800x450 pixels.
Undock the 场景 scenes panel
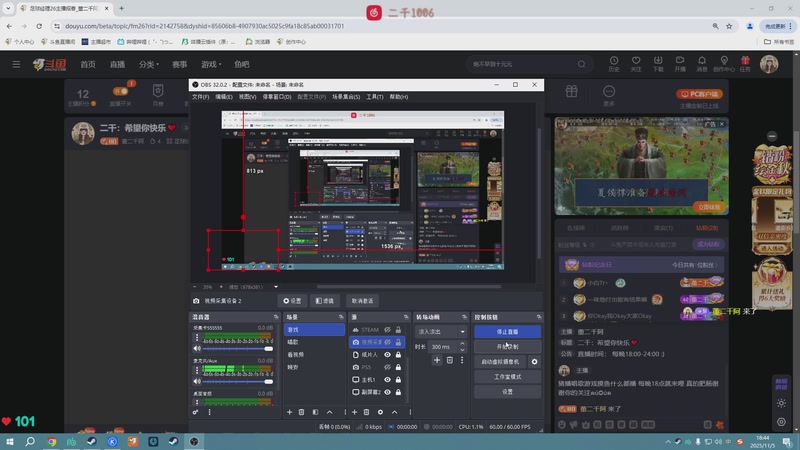click(x=341, y=317)
